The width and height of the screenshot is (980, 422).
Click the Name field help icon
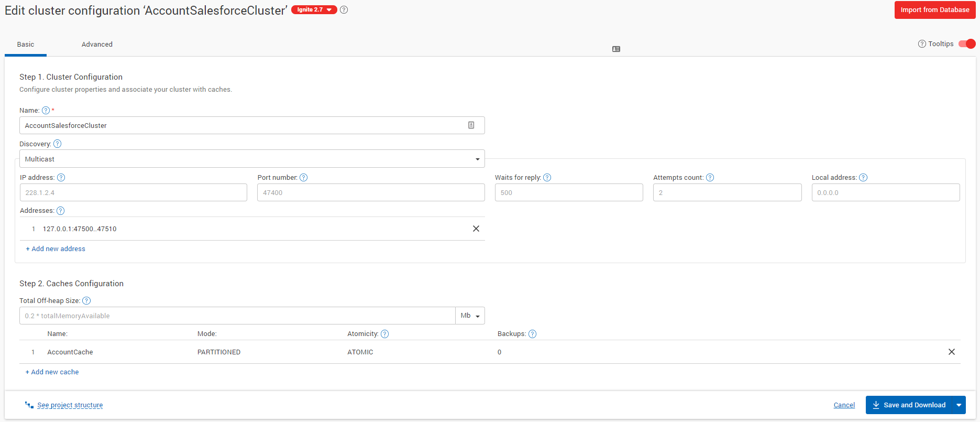(46, 111)
